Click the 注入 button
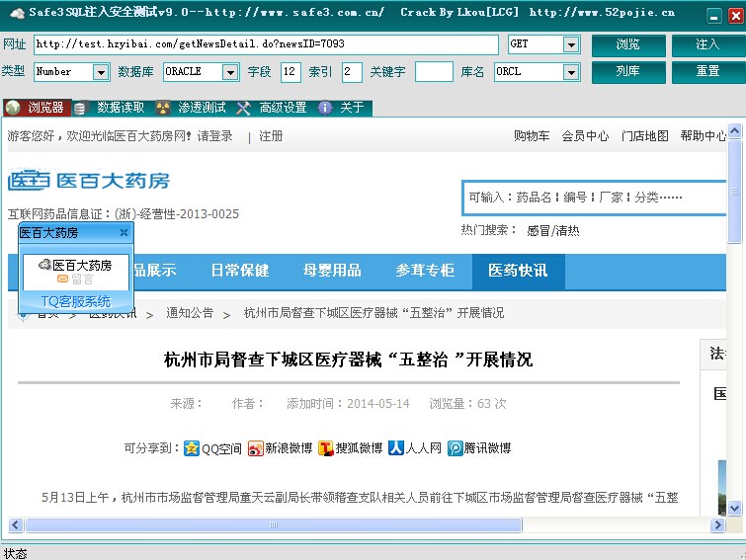This screenshot has height=560, width=746. click(707, 44)
